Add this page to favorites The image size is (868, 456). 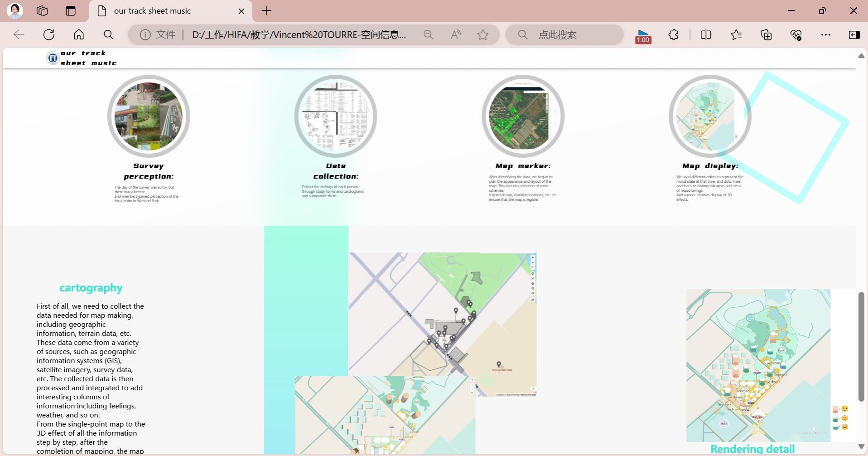483,35
